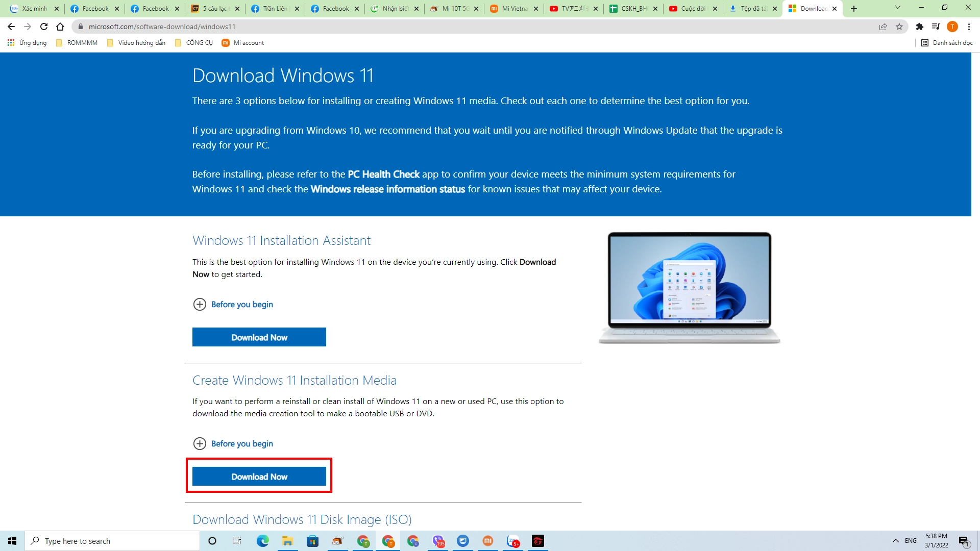Switch to the 5 câu lạc tab
Image resolution: width=980 pixels, height=551 pixels.
pyautogui.click(x=214, y=9)
